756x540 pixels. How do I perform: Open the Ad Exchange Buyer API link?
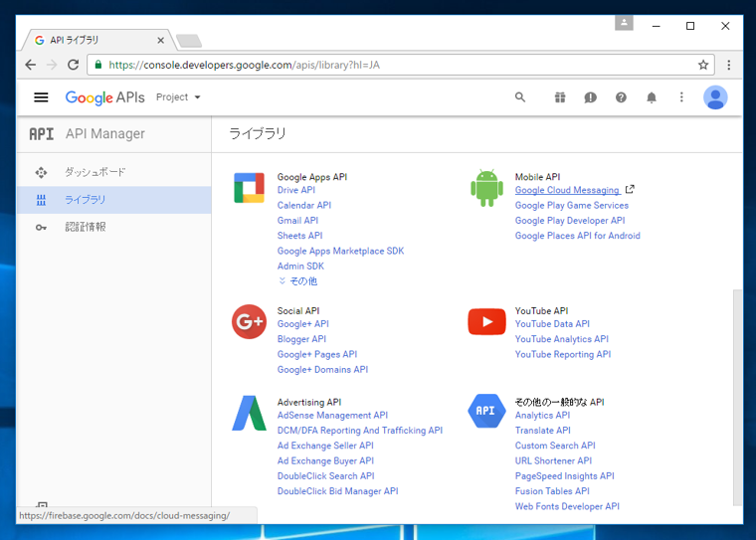point(325,460)
